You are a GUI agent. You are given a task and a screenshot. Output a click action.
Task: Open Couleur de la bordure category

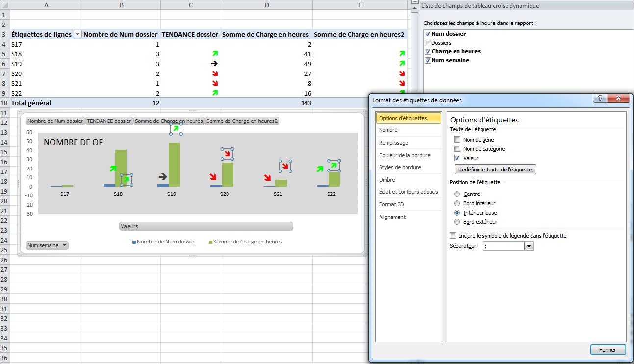point(408,155)
